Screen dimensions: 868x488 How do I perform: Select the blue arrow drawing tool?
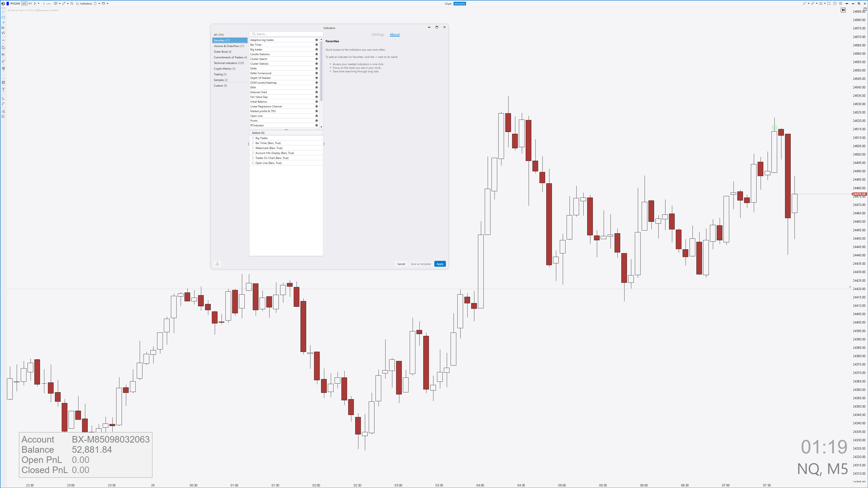[x=3, y=23]
